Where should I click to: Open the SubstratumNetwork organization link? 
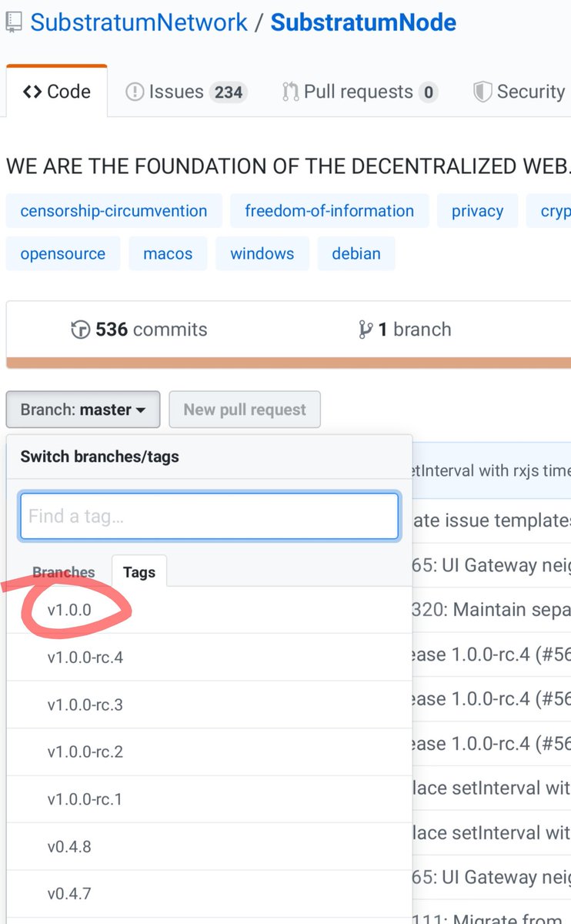(139, 22)
